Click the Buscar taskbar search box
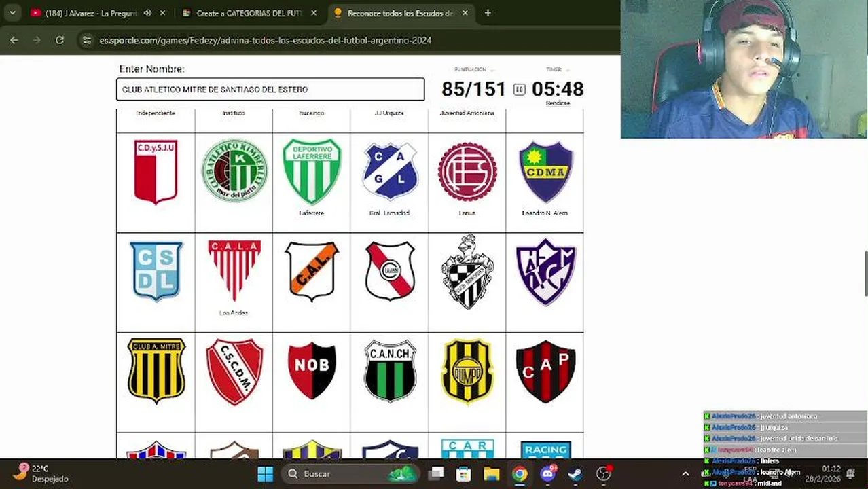868x489 pixels. [x=350, y=473]
